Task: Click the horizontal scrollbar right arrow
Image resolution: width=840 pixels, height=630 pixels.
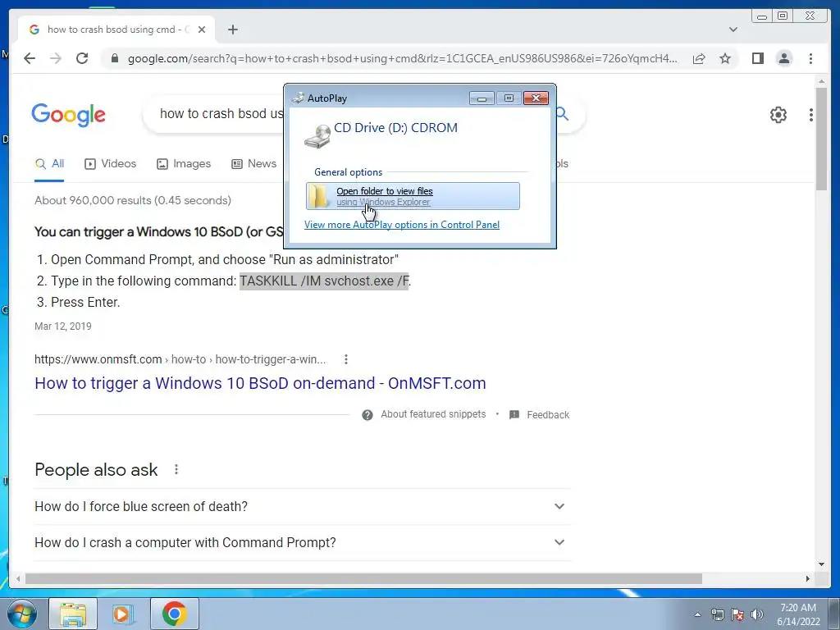Action: pyautogui.click(x=808, y=578)
